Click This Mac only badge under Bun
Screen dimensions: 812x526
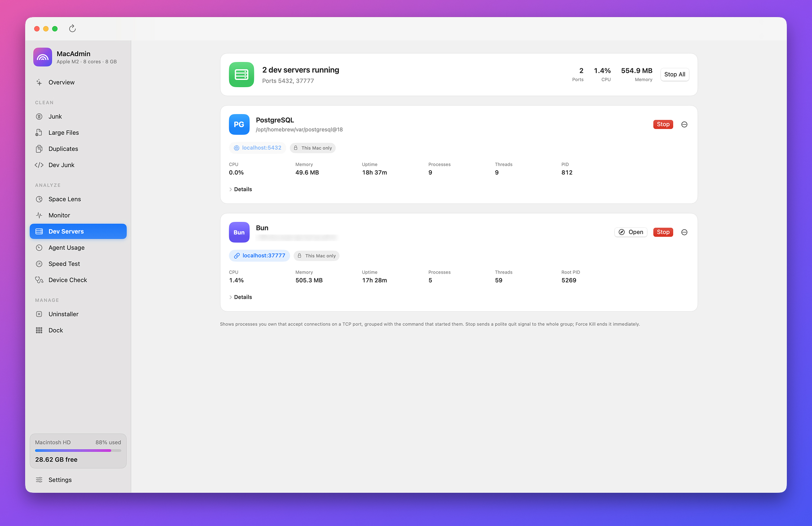tap(316, 256)
